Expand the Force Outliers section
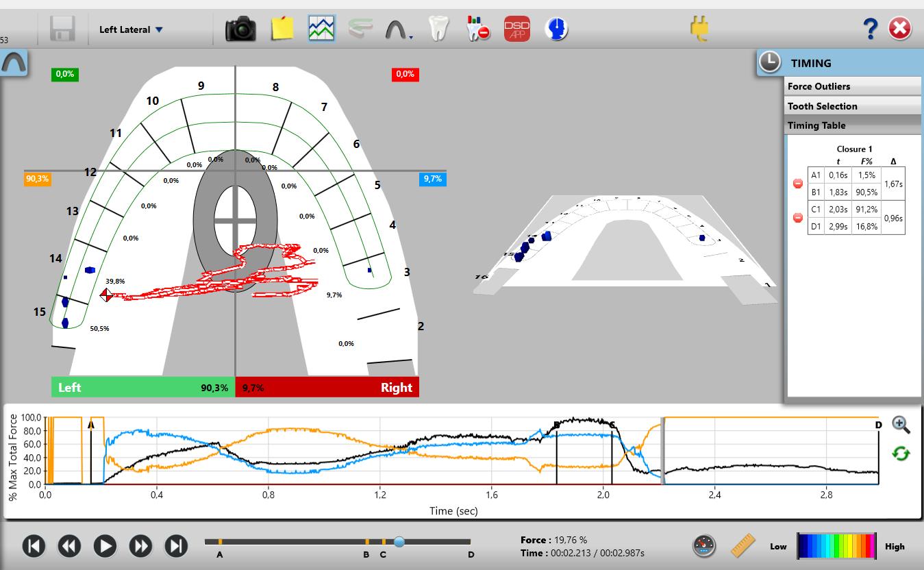 click(x=852, y=86)
